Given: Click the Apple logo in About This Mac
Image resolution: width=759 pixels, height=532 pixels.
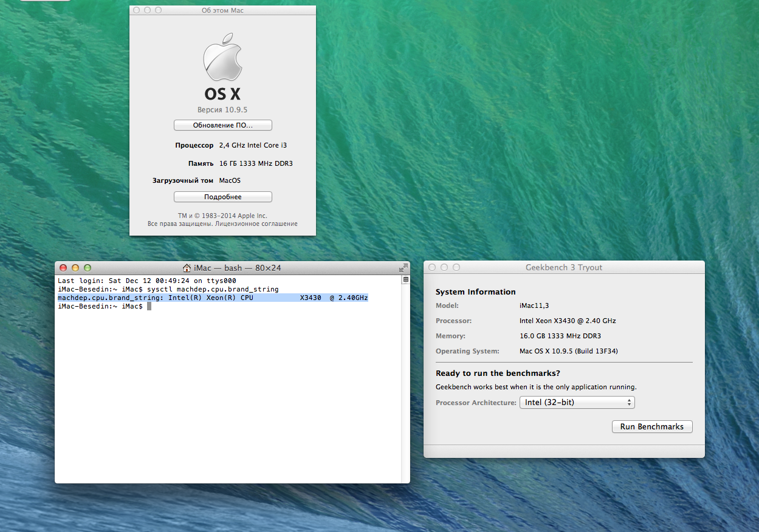Looking at the screenshot, I should coord(222,57).
